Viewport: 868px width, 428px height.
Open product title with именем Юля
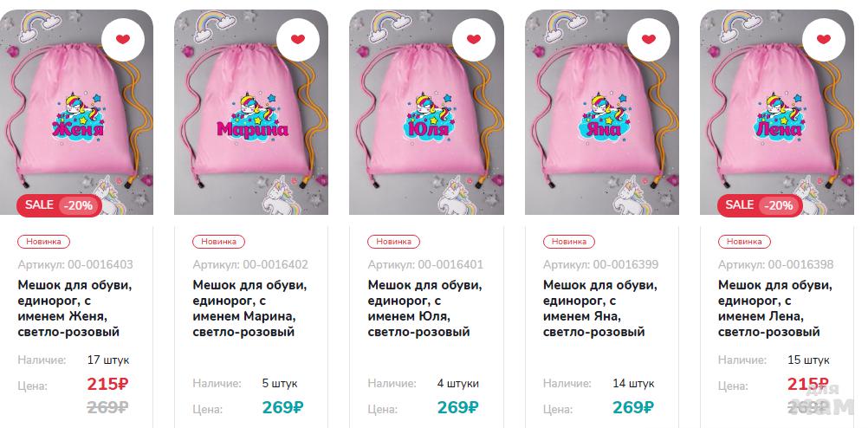pyautogui.click(x=424, y=309)
